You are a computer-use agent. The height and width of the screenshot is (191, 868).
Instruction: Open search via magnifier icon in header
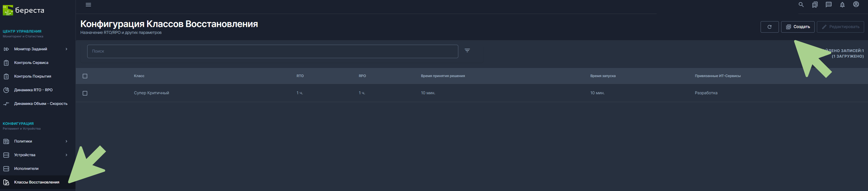click(801, 5)
